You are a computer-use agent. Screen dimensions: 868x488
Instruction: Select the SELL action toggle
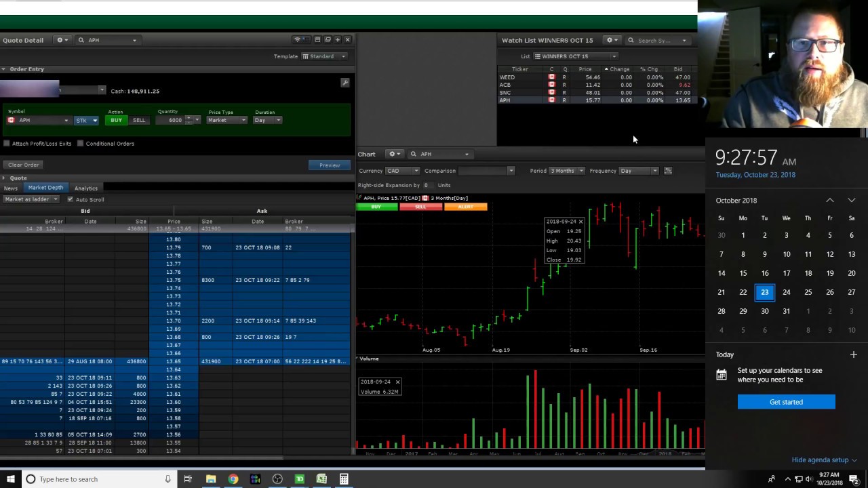click(138, 121)
